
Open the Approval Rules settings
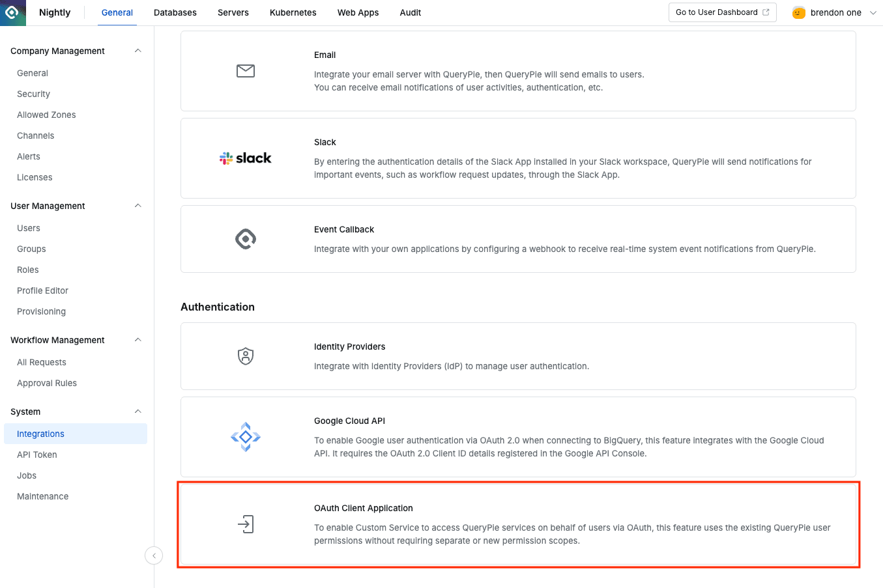[x=46, y=383]
